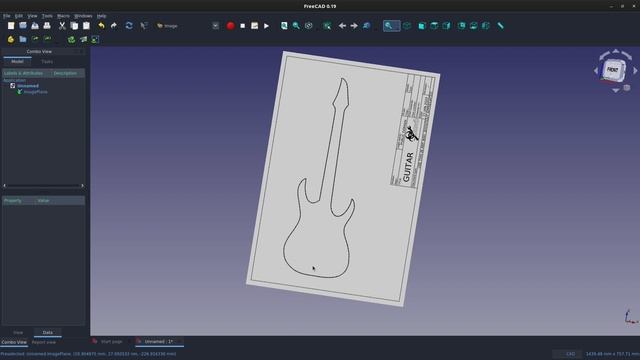The width and height of the screenshot is (640, 360).
Task: Click the link navigation icon
Action: [x=367, y=26]
